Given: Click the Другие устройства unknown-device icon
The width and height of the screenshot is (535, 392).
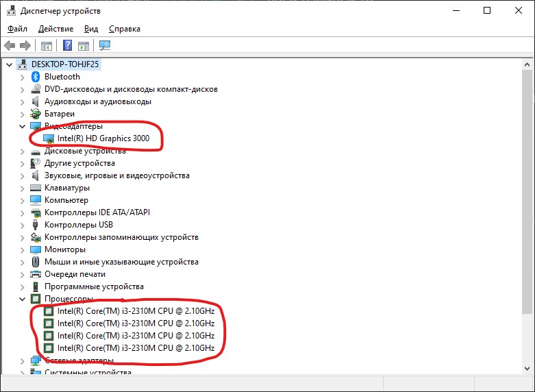Looking at the screenshot, I should pos(36,163).
